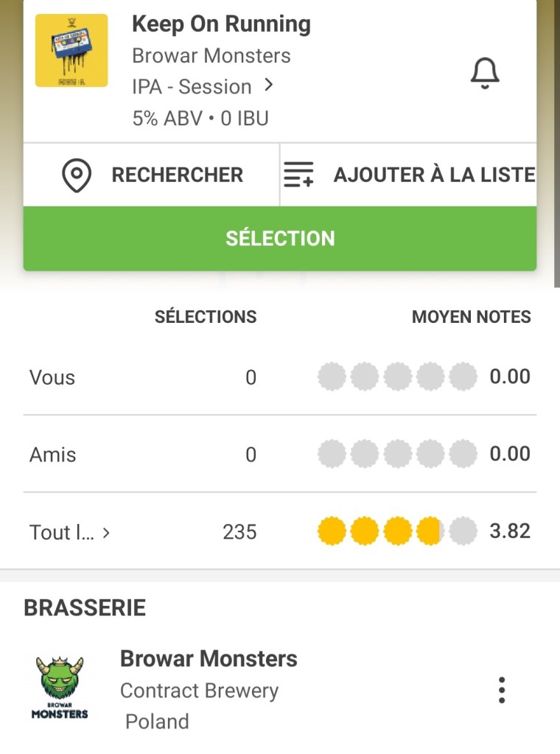The image size is (560, 754).
Task: Expand the IPA - Session style chevron
Action: coord(269,85)
